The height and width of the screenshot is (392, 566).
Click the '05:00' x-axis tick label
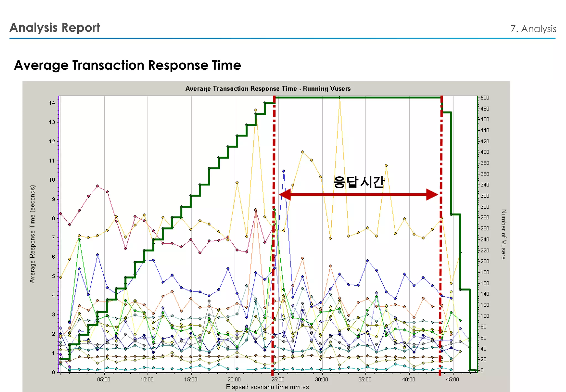(x=103, y=379)
